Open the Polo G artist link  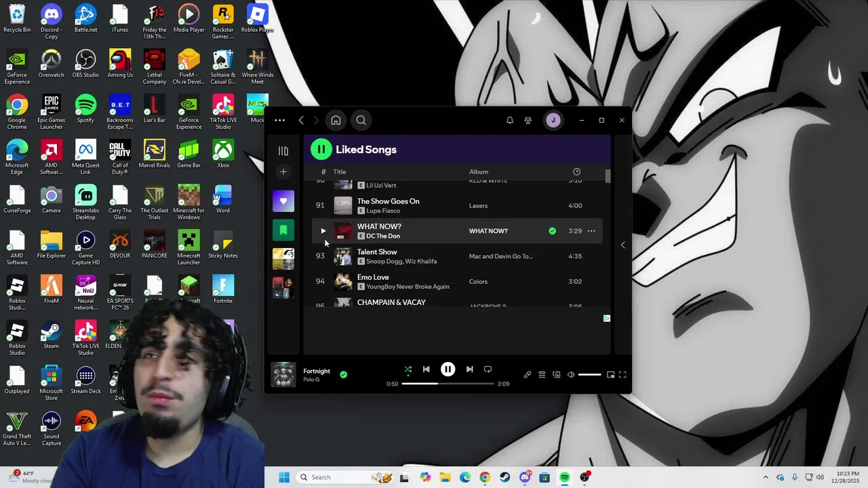(311, 380)
